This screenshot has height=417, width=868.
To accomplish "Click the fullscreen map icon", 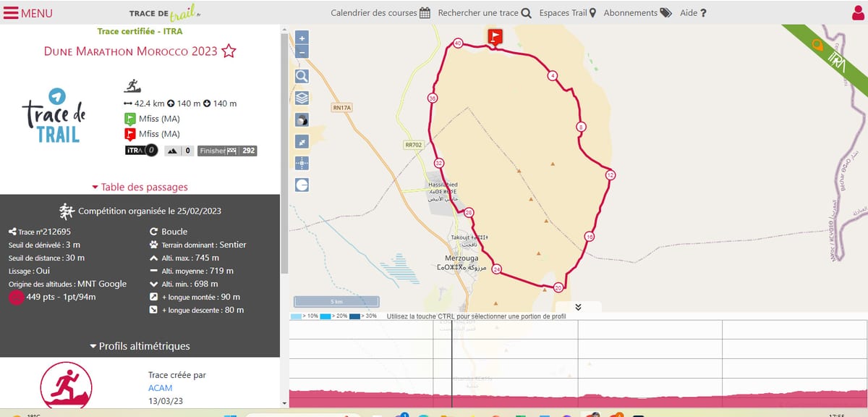I will click(x=302, y=140).
